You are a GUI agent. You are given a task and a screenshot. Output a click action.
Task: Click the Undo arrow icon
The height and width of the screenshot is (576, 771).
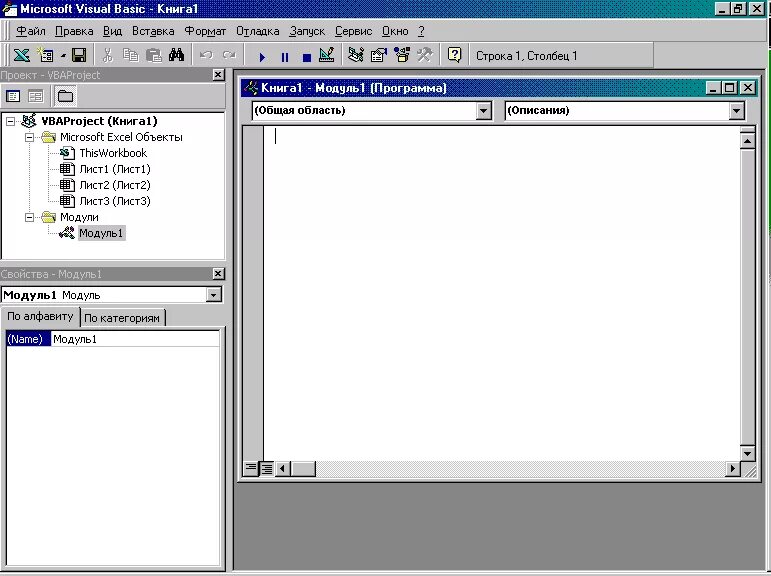[x=206, y=55]
